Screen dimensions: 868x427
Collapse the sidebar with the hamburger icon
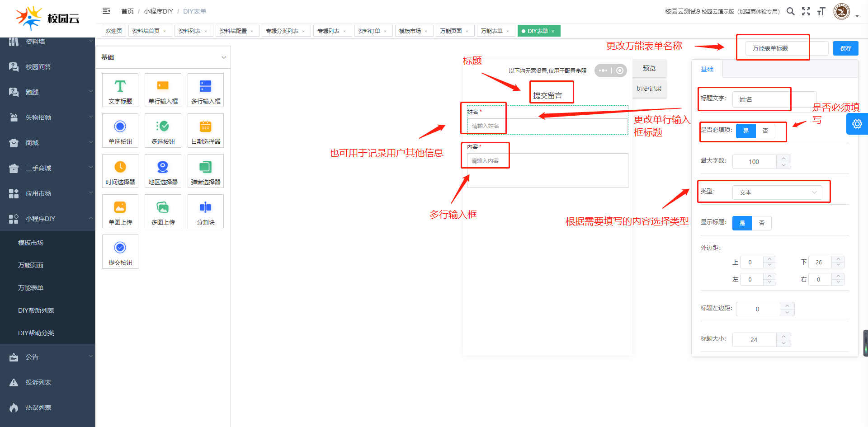click(x=106, y=11)
